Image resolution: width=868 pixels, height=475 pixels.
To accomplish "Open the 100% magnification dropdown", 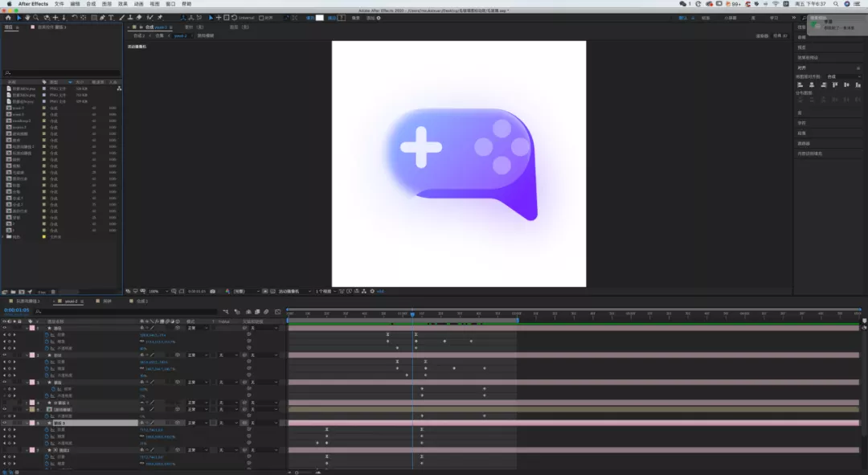I will (x=155, y=291).
